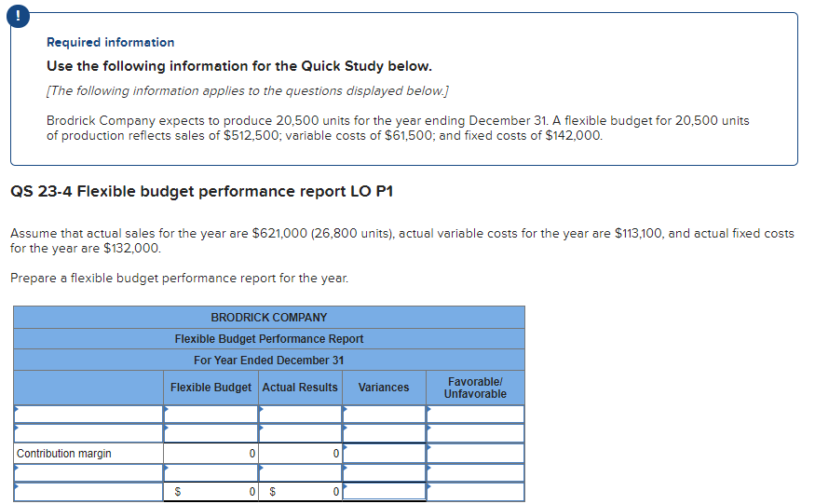Click the 'Required information' heading

[110, 42]
